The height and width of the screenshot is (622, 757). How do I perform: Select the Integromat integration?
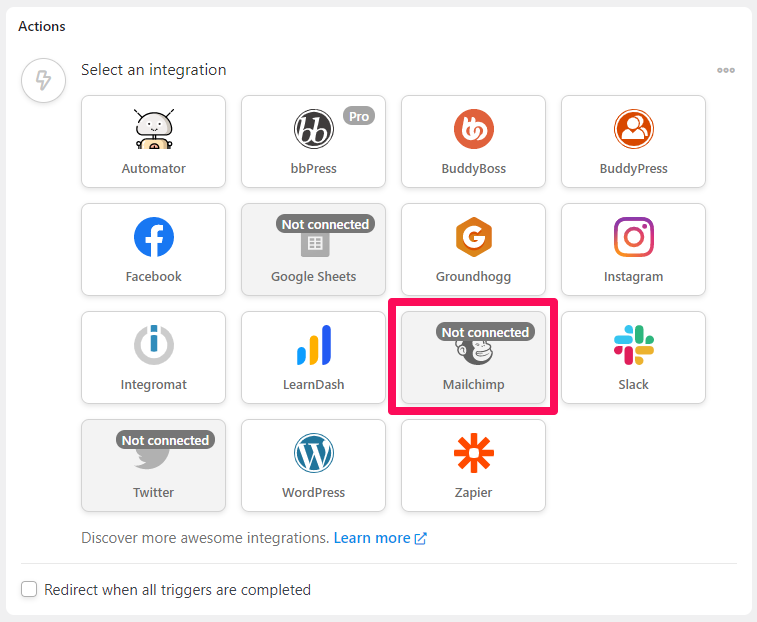point(154,357)
